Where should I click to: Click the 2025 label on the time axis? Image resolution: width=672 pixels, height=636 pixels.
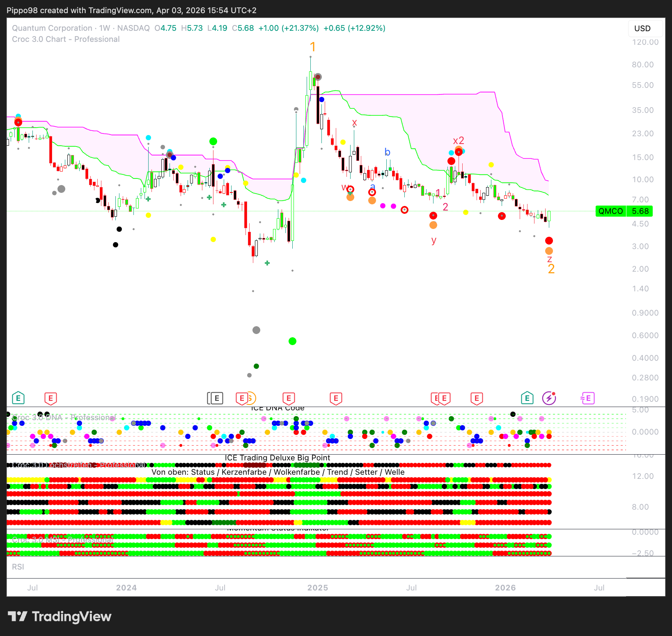coord(318,588)
